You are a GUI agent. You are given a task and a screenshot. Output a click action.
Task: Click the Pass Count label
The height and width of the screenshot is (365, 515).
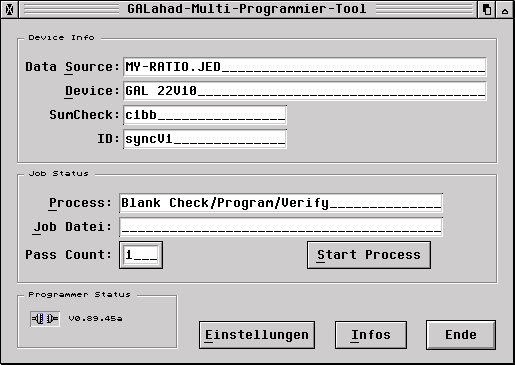pos(68,255)
